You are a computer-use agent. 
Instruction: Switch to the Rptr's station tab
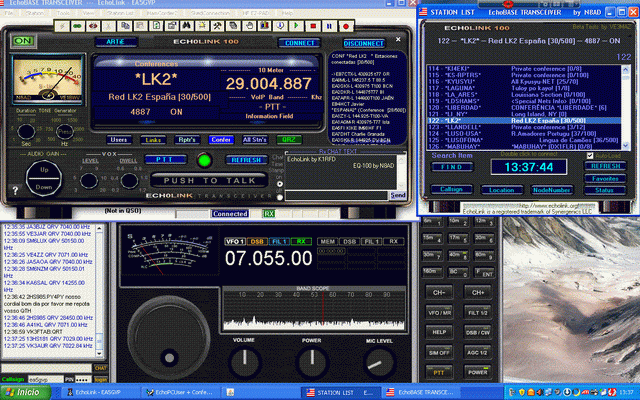(187, 140)
